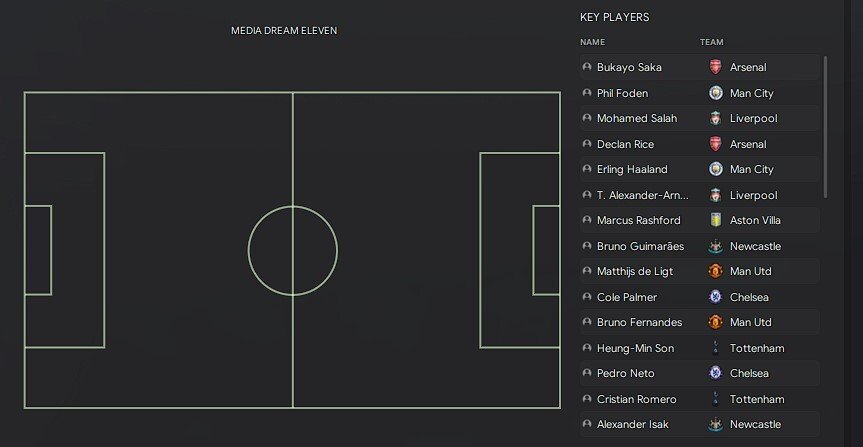Open Alexander Isak's player page
863x447 pixels.
[x=635, y=424]
